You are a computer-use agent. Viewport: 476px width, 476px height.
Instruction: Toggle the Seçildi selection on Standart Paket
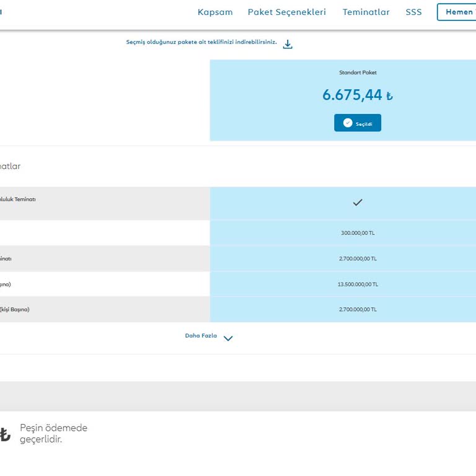[x=358, y=123]
